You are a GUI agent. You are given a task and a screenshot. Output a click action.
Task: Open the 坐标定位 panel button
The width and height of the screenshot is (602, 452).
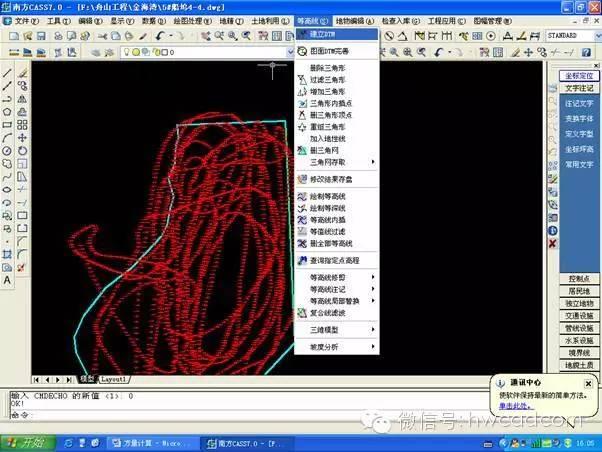(x=579, y=76)
